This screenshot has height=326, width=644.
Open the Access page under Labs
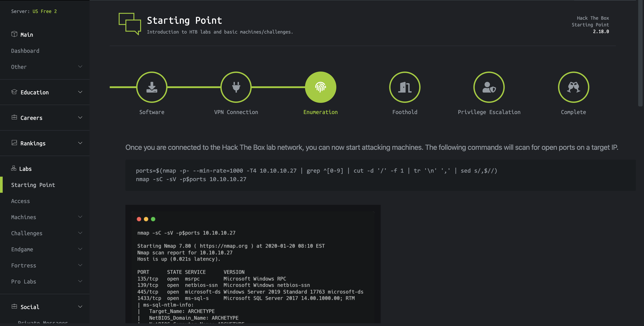[x=20, y=201]
